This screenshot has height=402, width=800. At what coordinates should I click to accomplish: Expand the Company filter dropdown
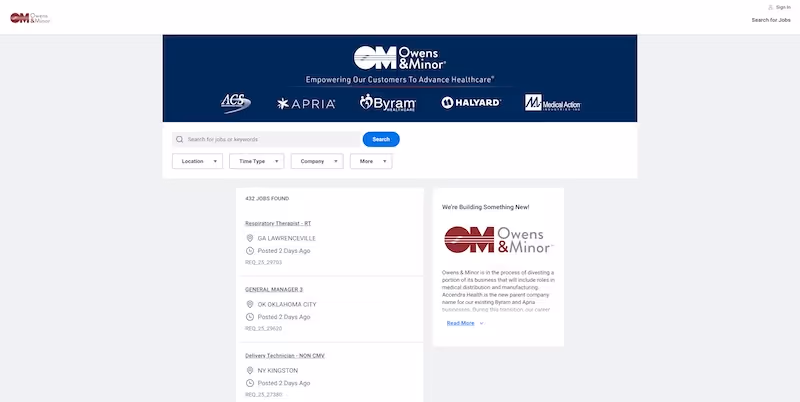[x=317, y=161]
